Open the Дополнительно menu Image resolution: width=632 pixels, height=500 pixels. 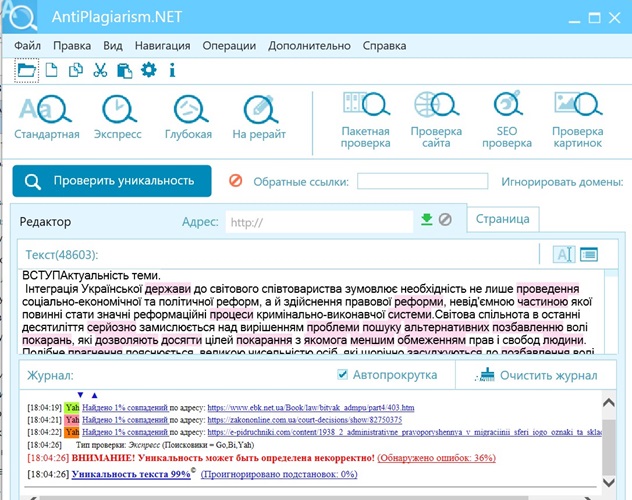[309, 46]
